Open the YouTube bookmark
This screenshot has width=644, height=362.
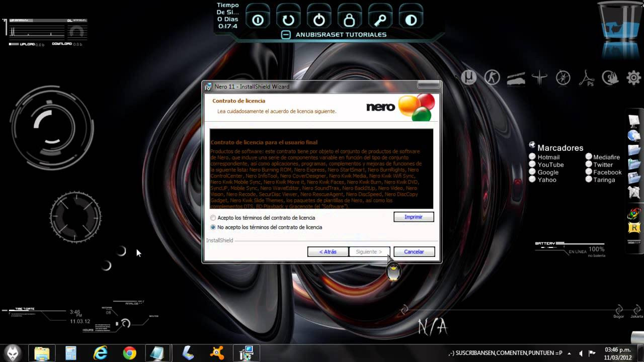pos(550,164)
